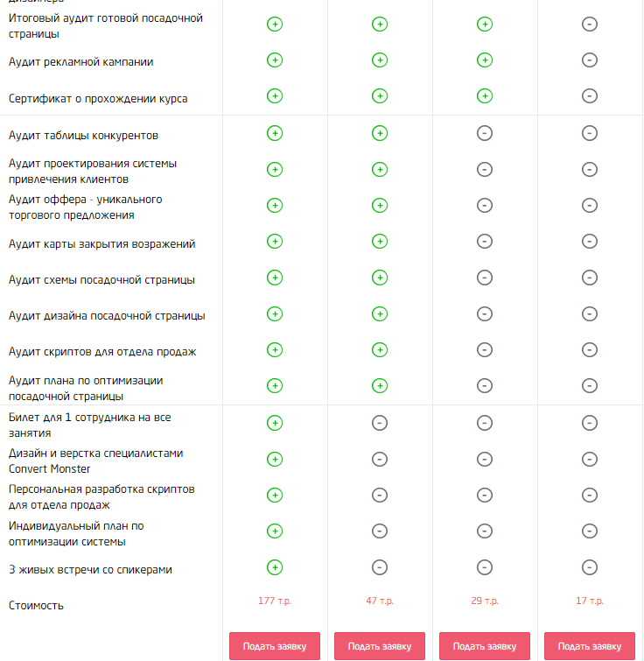Click minus icon for "Билет для 1 сотрудника", 47 т.р. plan
The height and width of the screenshot is (661, 644).
pos(380,423)
